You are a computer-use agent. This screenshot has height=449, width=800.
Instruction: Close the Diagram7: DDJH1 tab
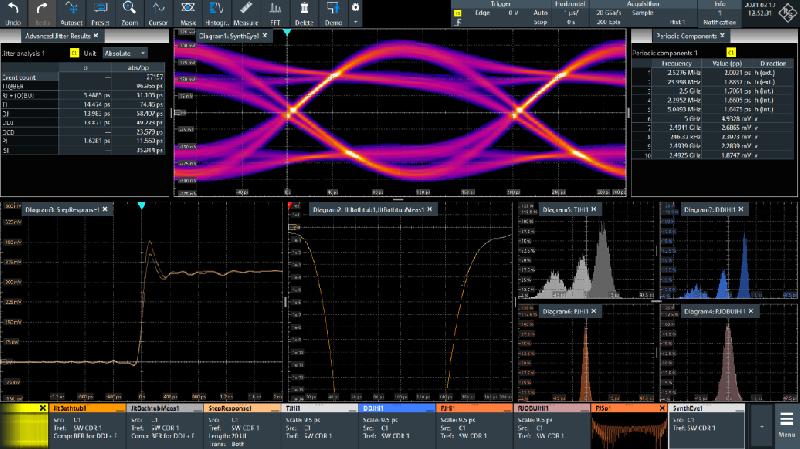(x=740, y=209)
